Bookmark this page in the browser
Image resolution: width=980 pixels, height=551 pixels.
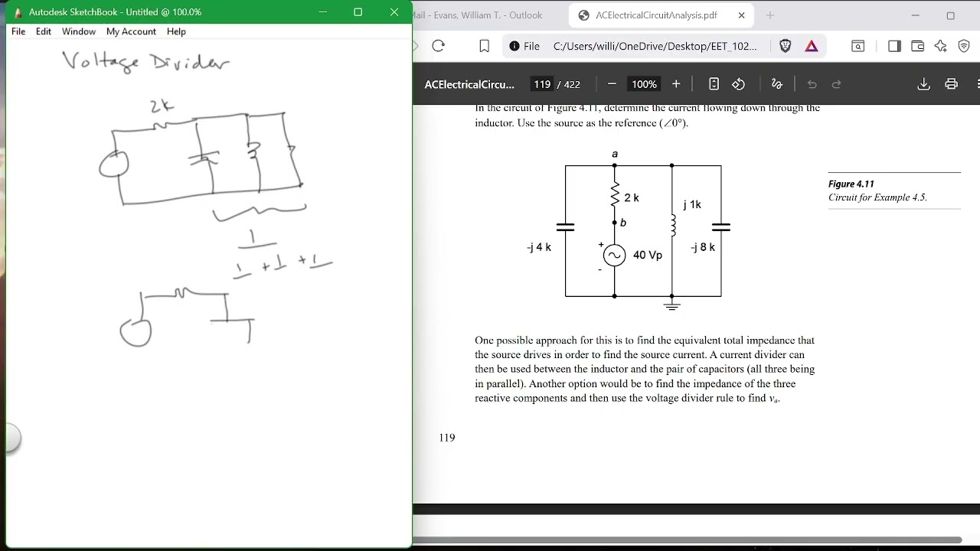point(484,46)
